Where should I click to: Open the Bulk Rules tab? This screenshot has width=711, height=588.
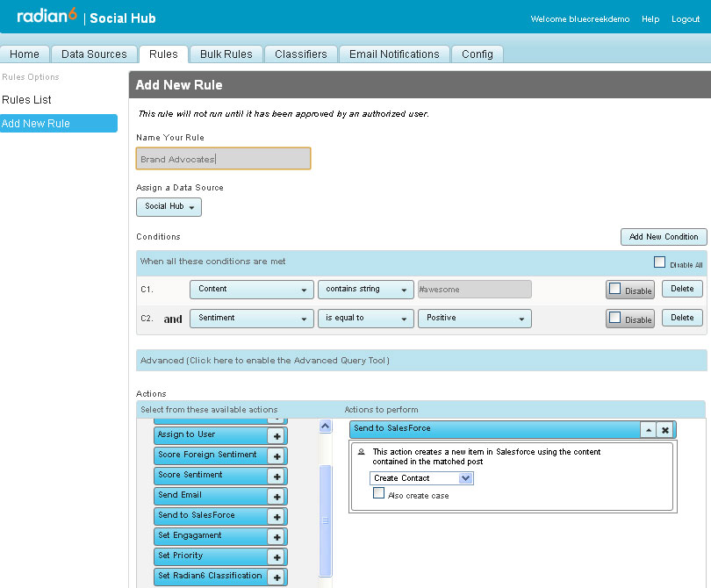pos(226,54)
